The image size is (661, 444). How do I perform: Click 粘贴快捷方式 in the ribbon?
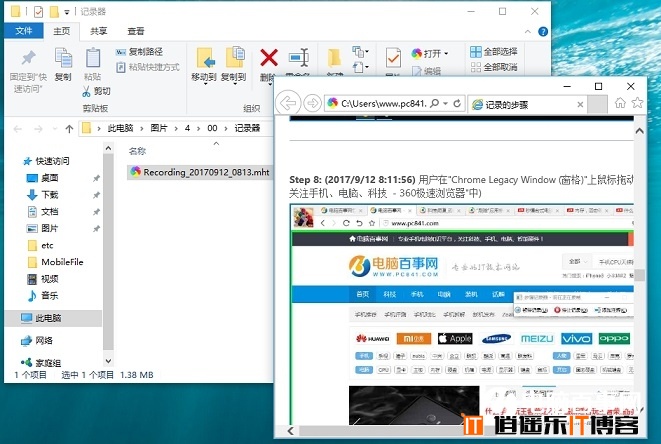tap(148, 67)
